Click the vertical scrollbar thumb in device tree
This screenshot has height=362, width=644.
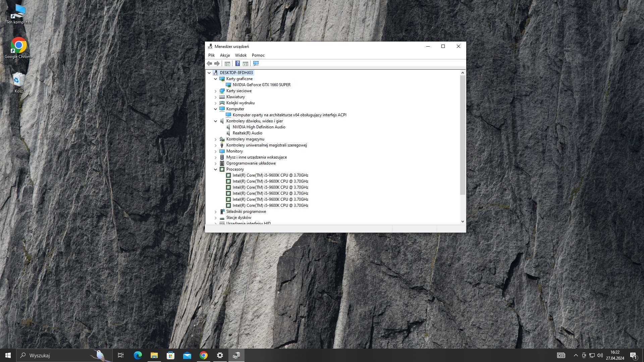(463, 135)
